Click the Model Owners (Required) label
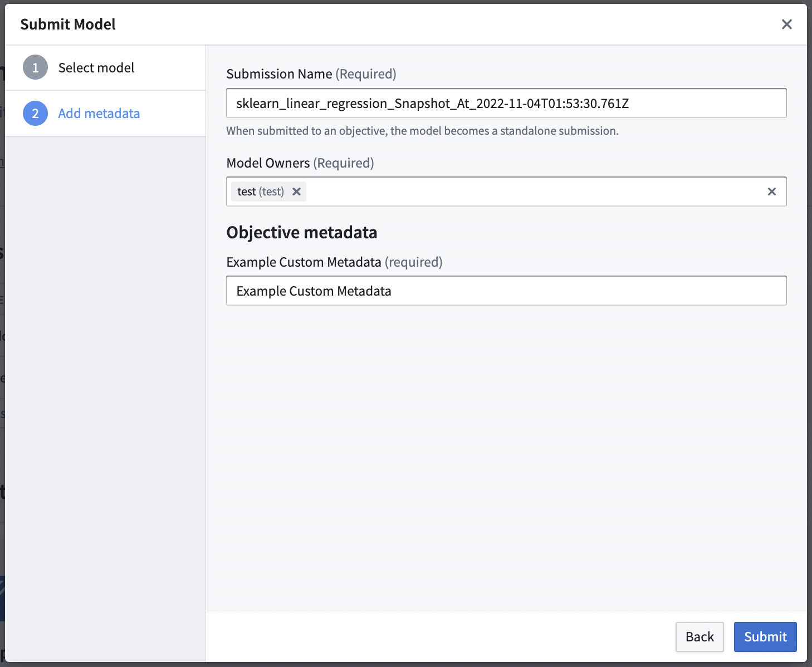The width and height of the screenshot is (812, 667). [x=300, y=163]
